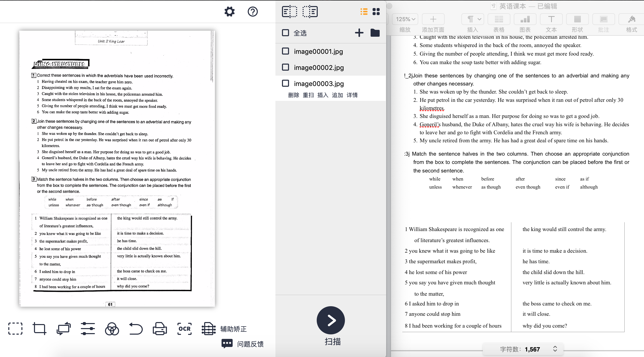This screenshot has width=644, height=357.
Task: Open the 125% zoom dropdown
Action: pos(405,19)
